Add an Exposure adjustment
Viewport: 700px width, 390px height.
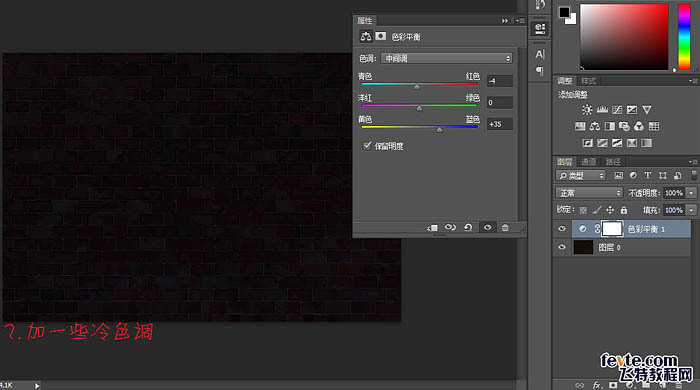click(632, 110)
